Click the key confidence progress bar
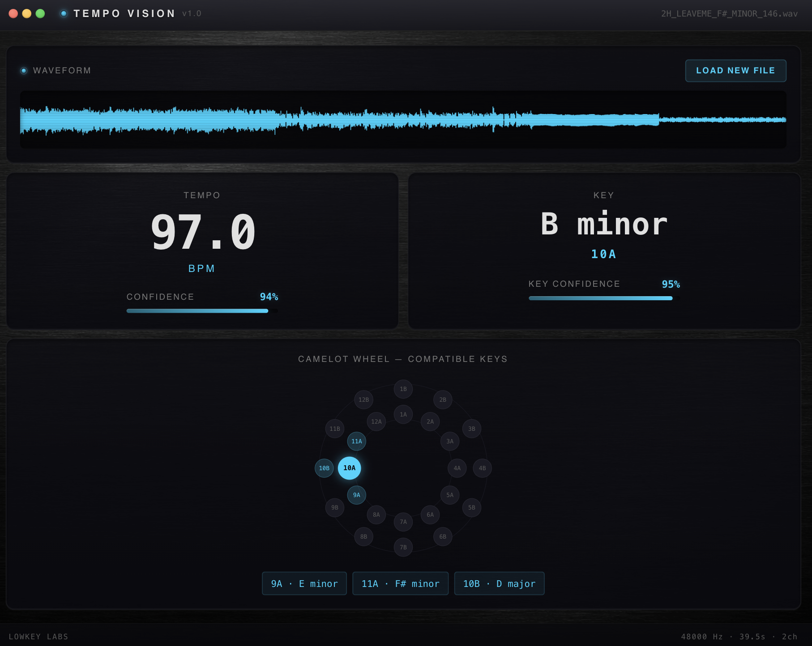This screenshot has width=812, height=646. tap(604, 298)
